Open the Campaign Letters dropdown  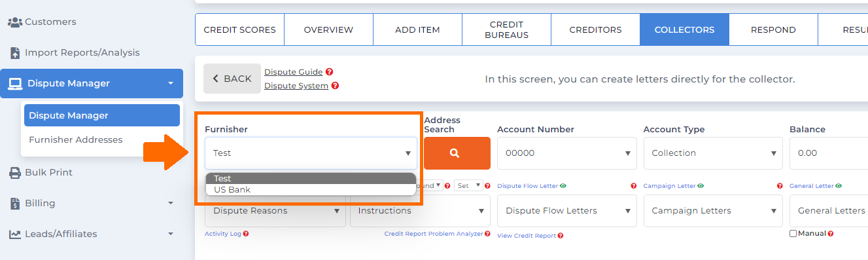click(713, 211)
